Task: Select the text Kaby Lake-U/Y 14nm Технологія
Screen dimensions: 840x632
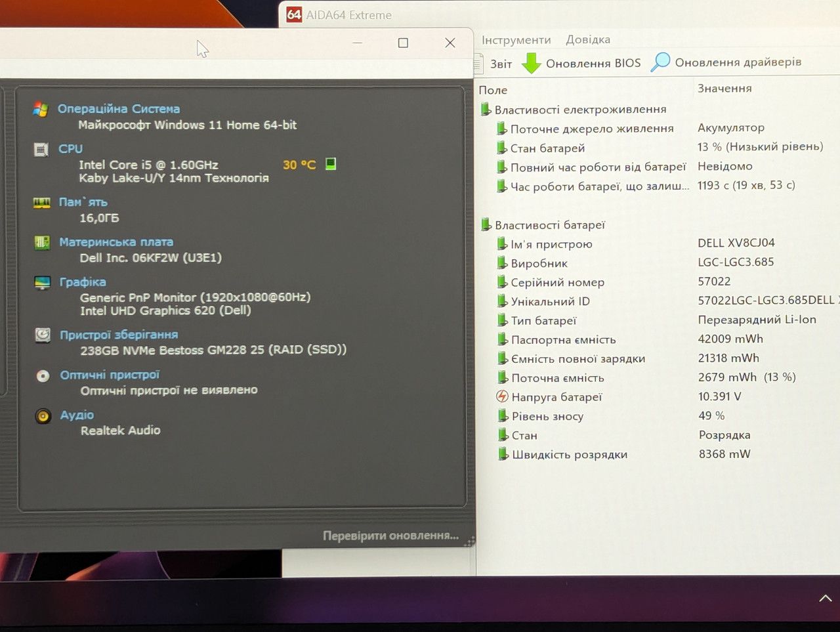Action: (174, 178)
